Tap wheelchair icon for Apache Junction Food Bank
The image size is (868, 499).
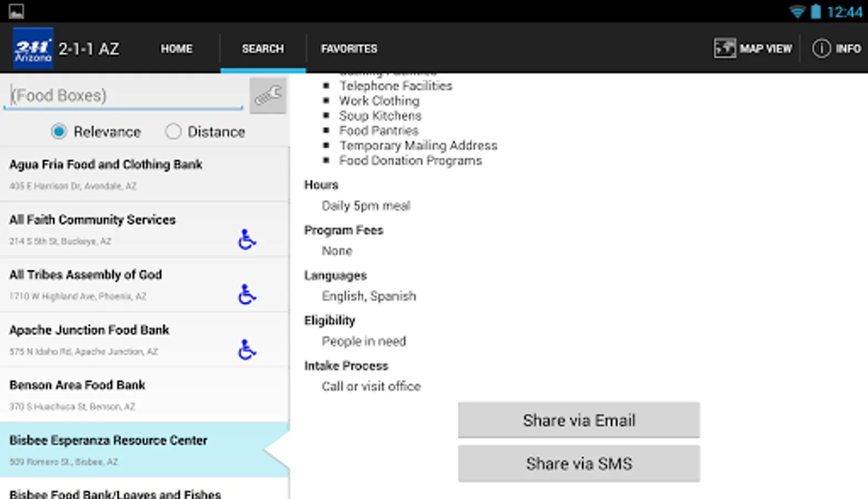[x=247, y=349]
